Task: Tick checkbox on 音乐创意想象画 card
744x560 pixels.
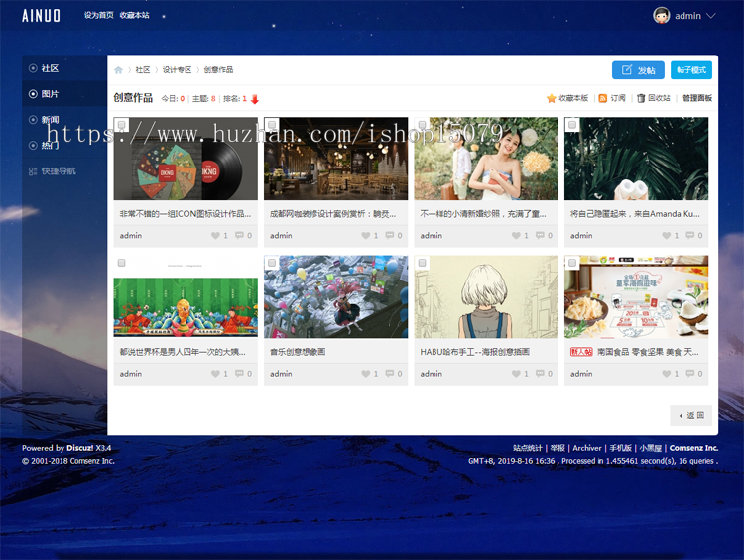Action: pos(272,263)
